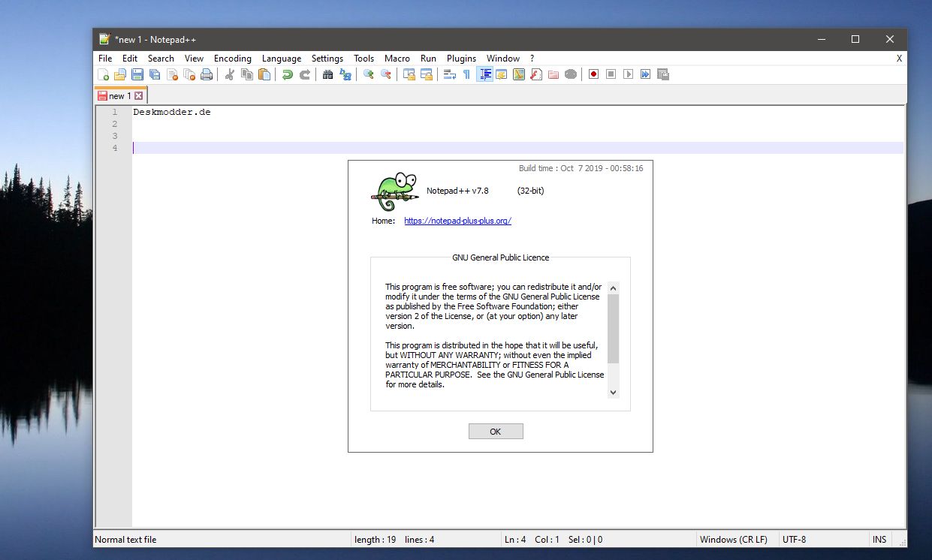Open the Edit menu
932x560 pixels.
coord(130,58)
